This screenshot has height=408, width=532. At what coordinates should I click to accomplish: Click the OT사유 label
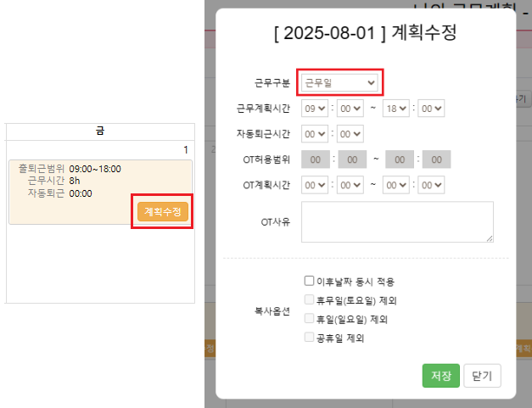point(276,221)
